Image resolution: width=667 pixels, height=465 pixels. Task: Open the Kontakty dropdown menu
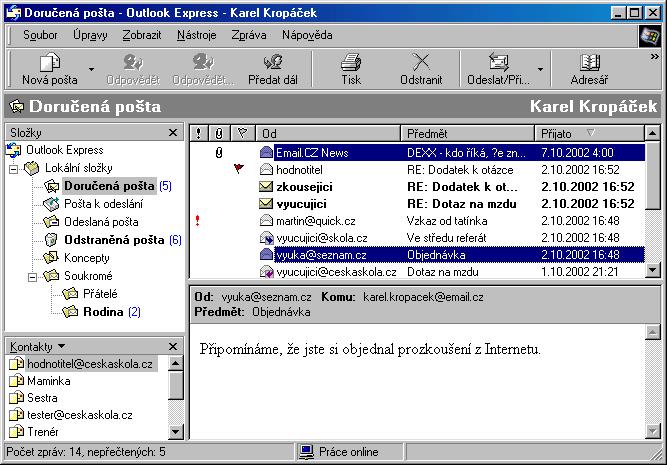[62, 346]
